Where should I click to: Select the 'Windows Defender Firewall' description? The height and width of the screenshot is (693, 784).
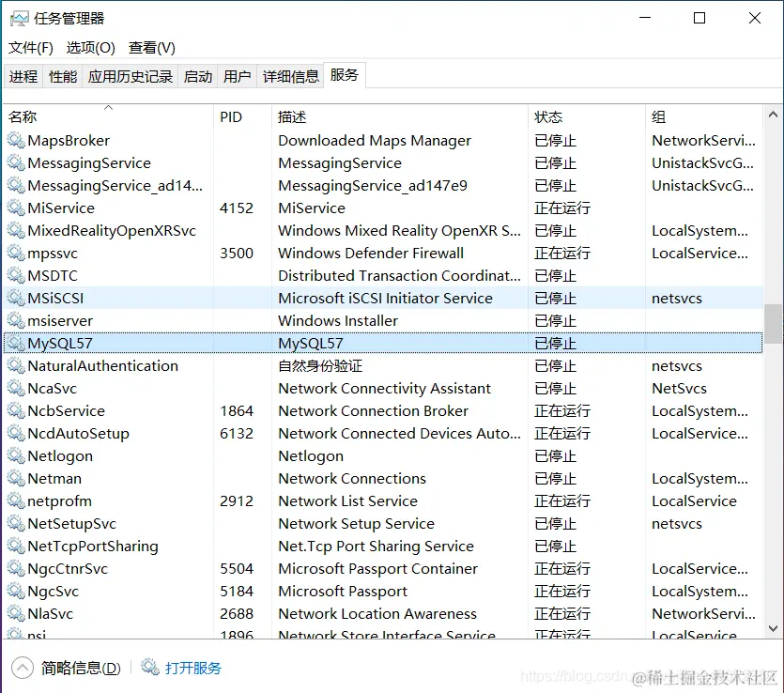coord(371,253)
